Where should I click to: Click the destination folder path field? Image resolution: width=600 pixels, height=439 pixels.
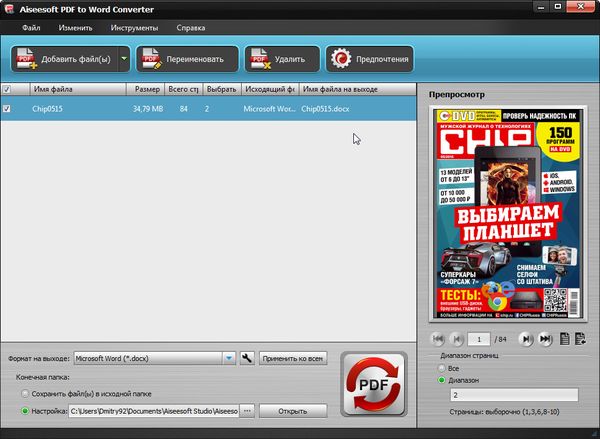click(154, 411)
